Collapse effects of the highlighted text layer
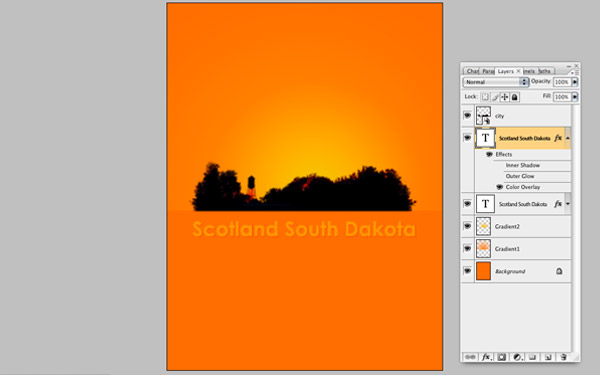Screen dimensions: 600x375 (568, 138)
